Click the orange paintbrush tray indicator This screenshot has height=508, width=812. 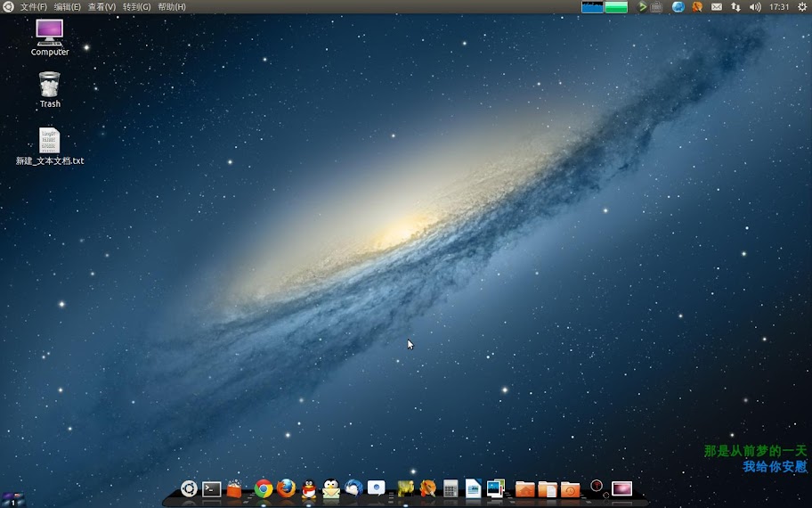coord(697,7)
